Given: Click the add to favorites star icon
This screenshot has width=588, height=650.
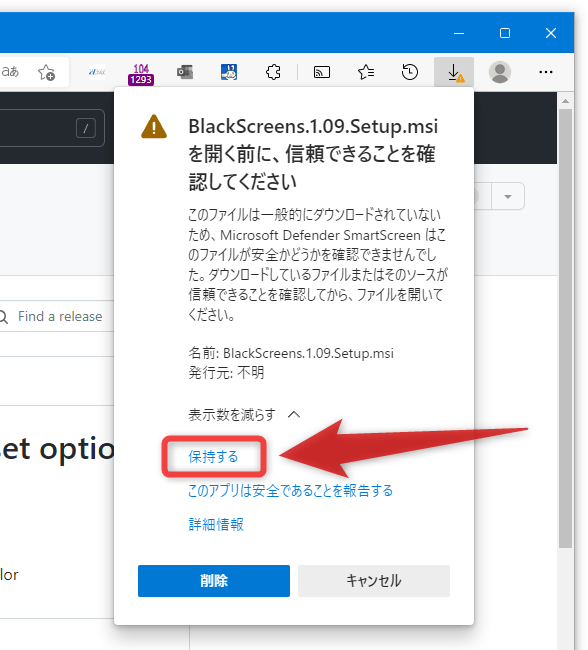Looking at the screenshot, I should point(46,72).
